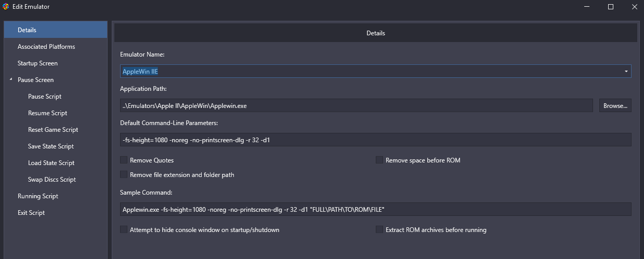Click the Browse... button
This screenshot has height=259, width=644.
click(x=615, y=105)
